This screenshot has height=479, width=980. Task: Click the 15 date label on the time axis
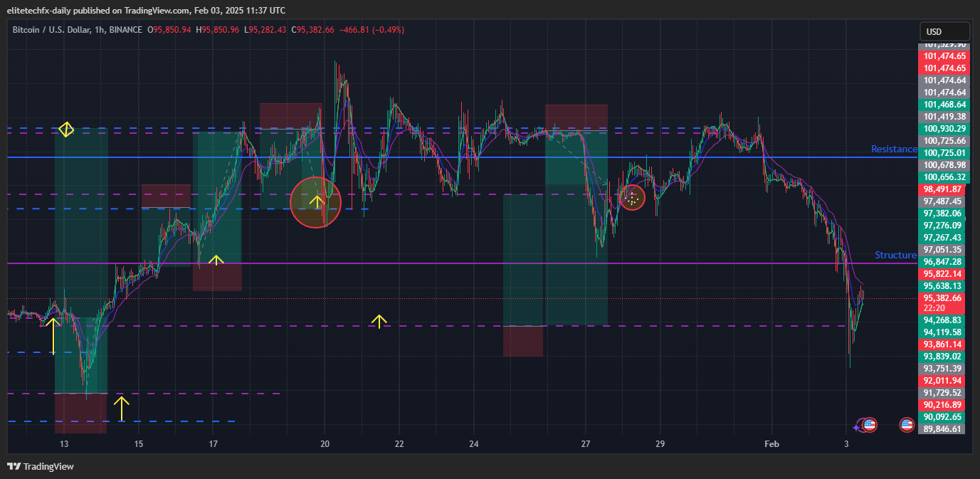pyautogui.click(x=139, y=444)
